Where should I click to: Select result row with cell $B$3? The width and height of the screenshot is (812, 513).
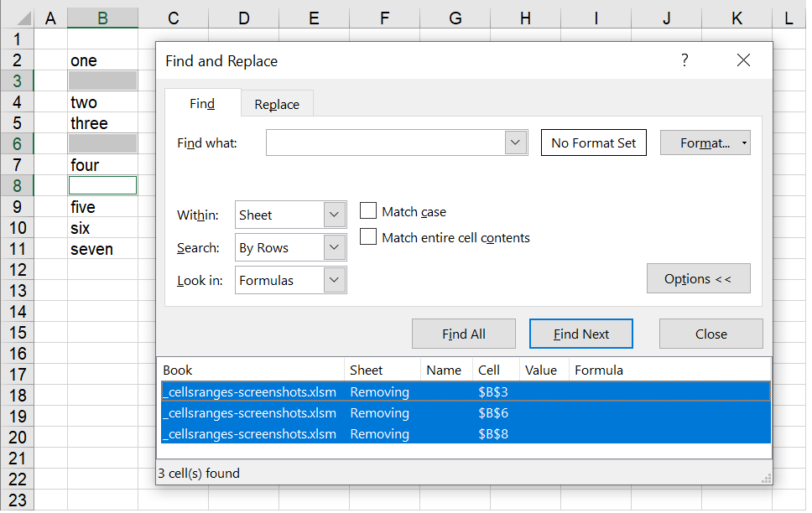coord(466,391)
